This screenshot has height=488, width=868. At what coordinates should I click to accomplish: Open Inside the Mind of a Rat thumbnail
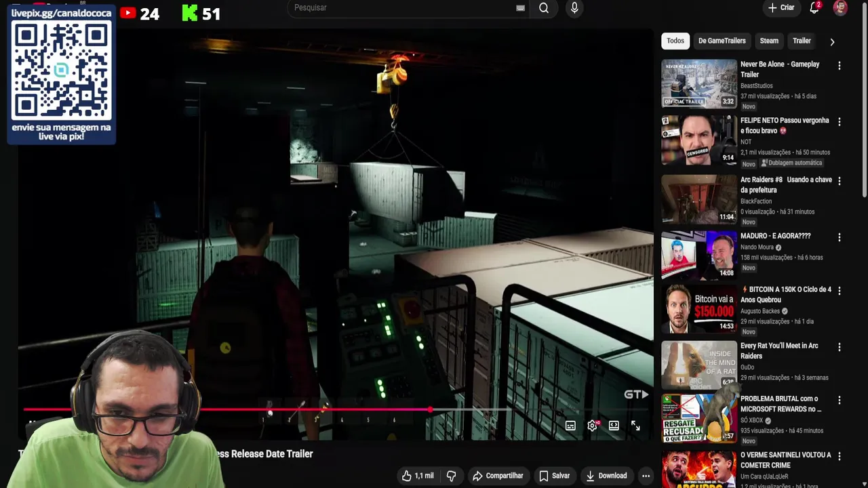click(699, 365)
